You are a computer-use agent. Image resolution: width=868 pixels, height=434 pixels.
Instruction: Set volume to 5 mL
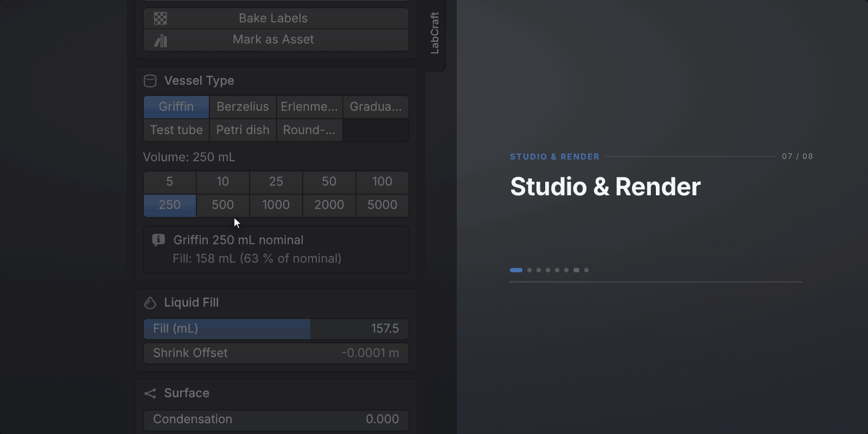[170, 182]
